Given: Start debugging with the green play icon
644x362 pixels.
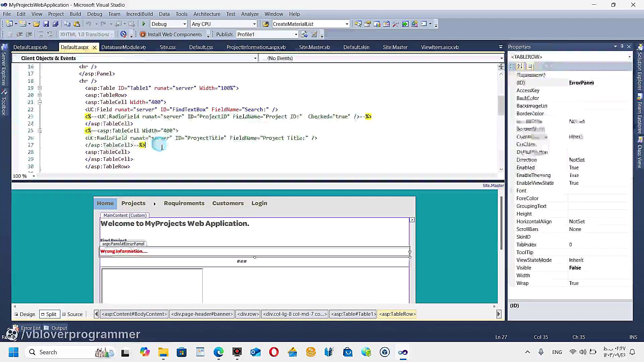Looking at the screenshot, I should click(x=144, y=24).
